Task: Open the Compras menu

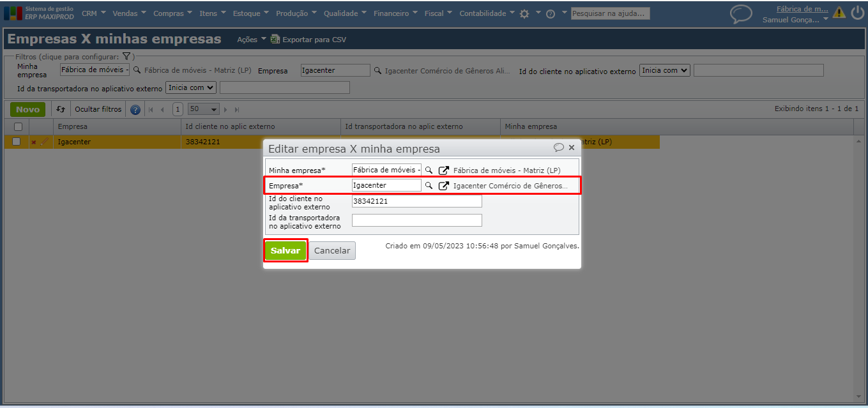Action: tap(172, 13)
